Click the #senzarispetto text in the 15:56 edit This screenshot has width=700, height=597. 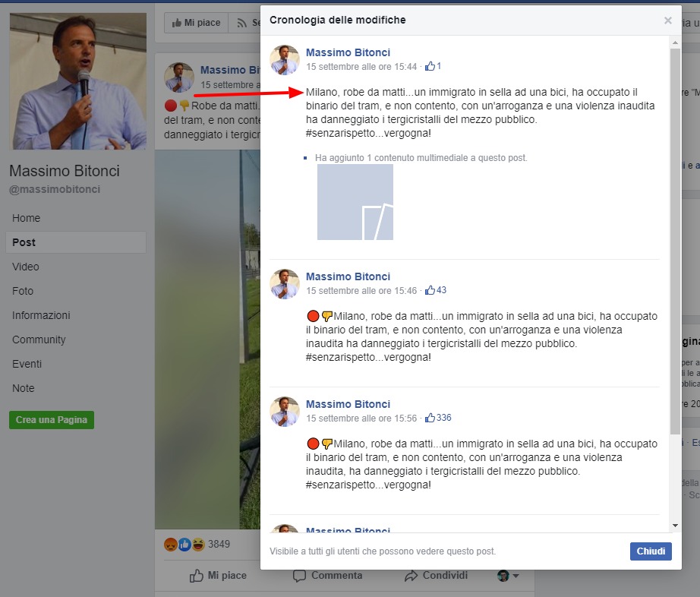tap(339, 485)
